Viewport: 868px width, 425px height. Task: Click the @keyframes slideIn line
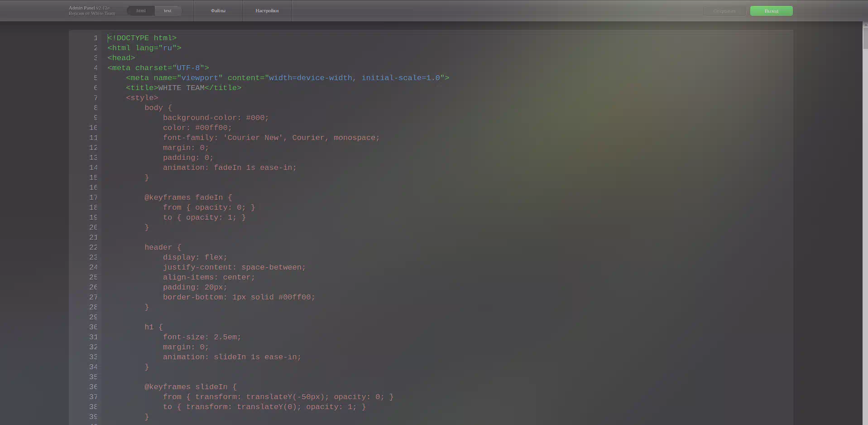(190, 387)
